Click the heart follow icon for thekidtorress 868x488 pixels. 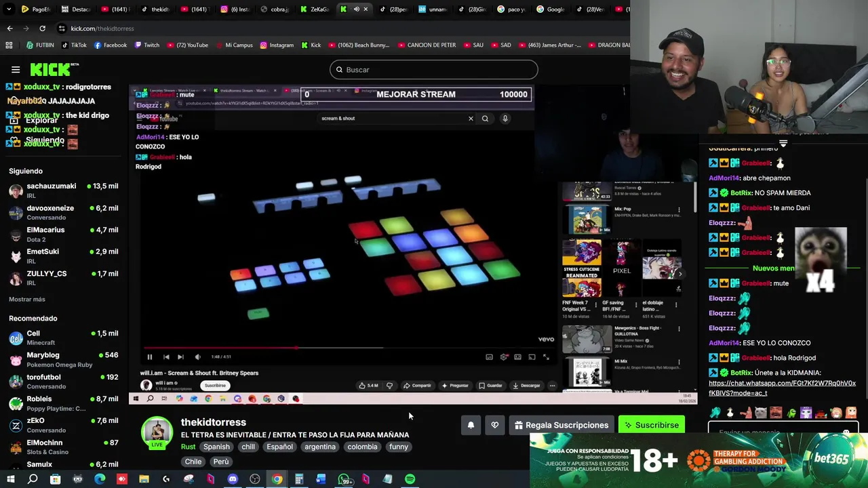click(495, 425)
